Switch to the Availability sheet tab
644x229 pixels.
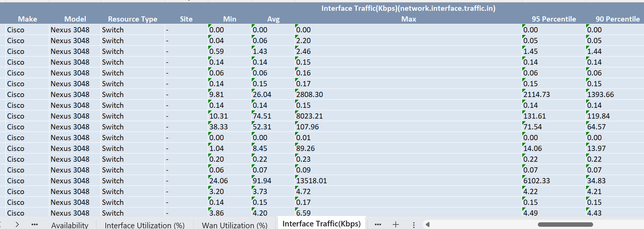tap(70, 225)
